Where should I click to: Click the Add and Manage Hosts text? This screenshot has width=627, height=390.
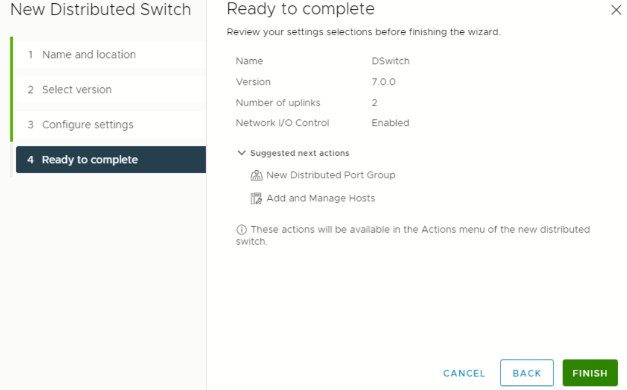point(321,198)
